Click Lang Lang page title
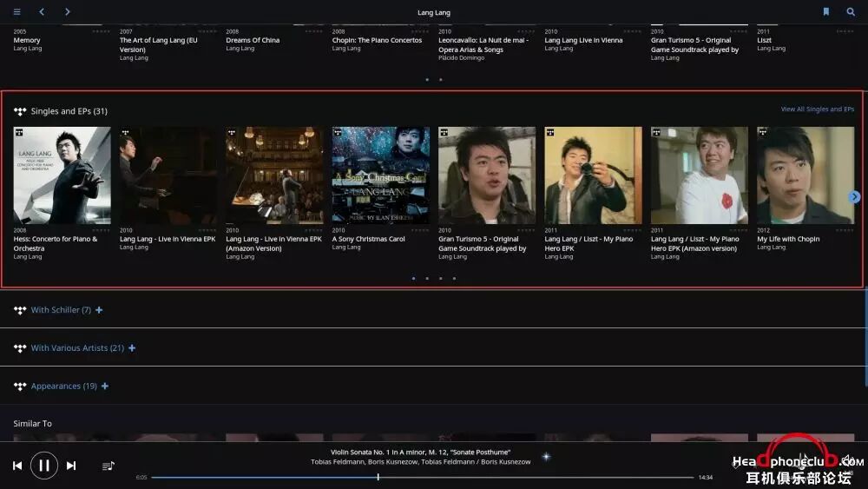868x489 pixels. click(434, 12)
